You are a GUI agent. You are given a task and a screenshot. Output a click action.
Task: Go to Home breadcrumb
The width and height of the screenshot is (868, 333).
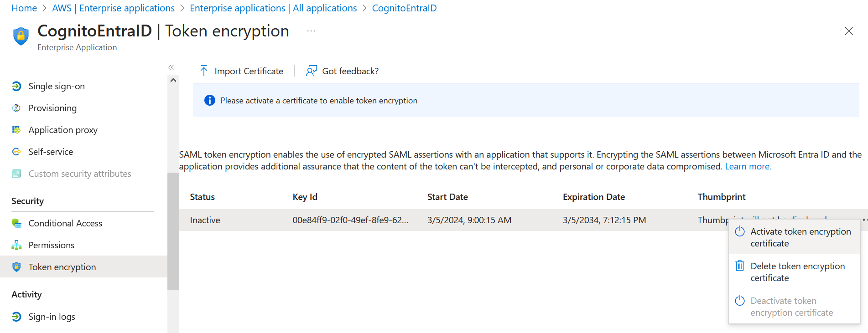coord(24,8)
